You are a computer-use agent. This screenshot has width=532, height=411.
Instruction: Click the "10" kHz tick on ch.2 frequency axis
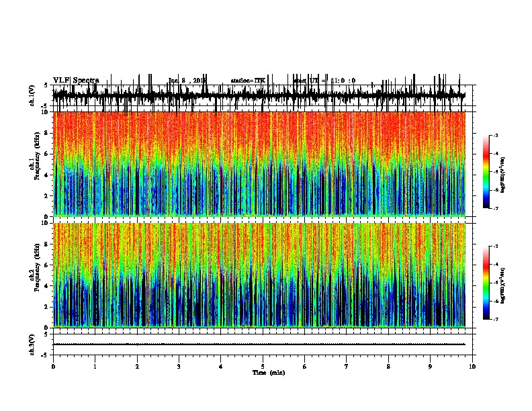[x=44, y=223]
